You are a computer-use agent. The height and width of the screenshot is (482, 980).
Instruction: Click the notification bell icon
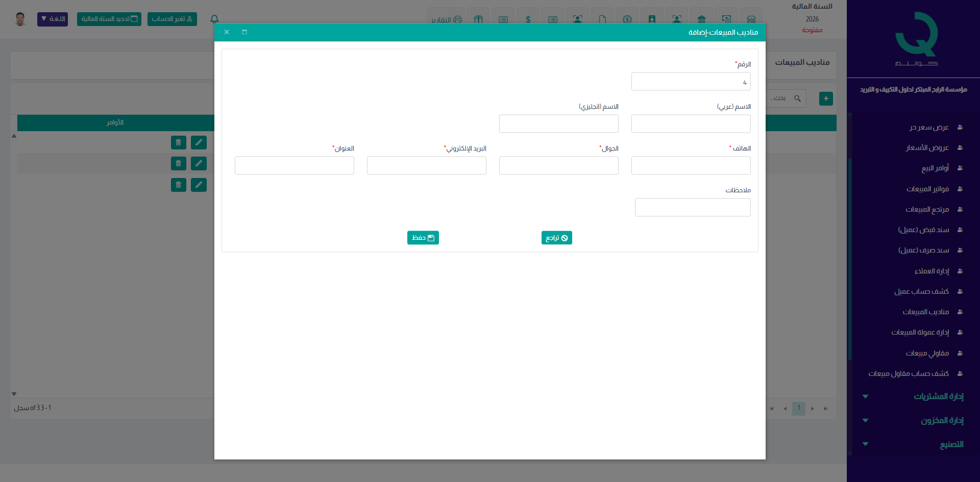click(x=214, y=19)
